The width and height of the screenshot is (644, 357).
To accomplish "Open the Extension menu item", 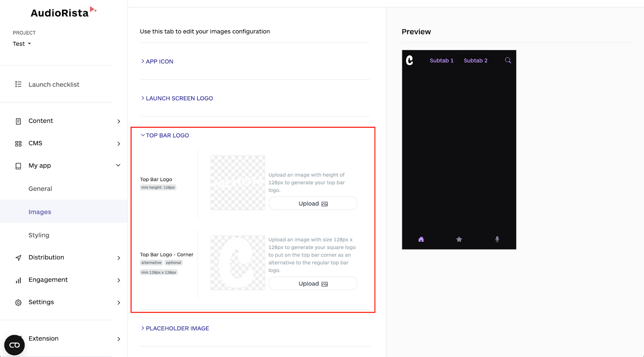I will (x=43, y=338).
